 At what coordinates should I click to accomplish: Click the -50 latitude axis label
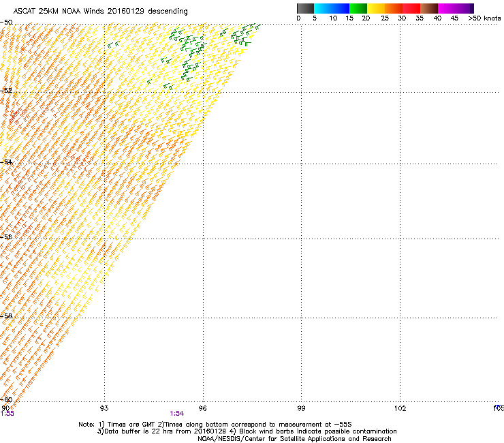point(6,22)
